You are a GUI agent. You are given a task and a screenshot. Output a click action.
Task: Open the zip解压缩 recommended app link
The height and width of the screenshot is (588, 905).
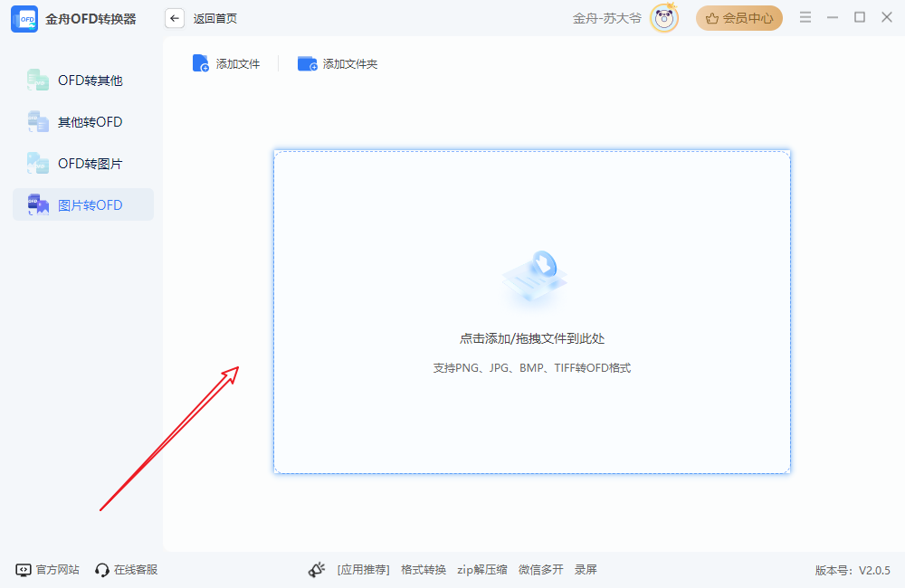482,570
